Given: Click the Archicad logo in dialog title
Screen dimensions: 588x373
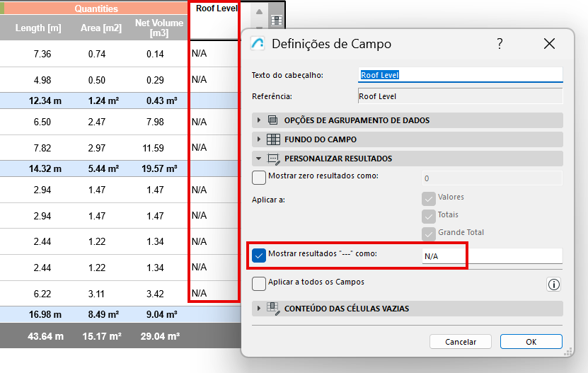Looking at the screenshot, I should (258, 44).
